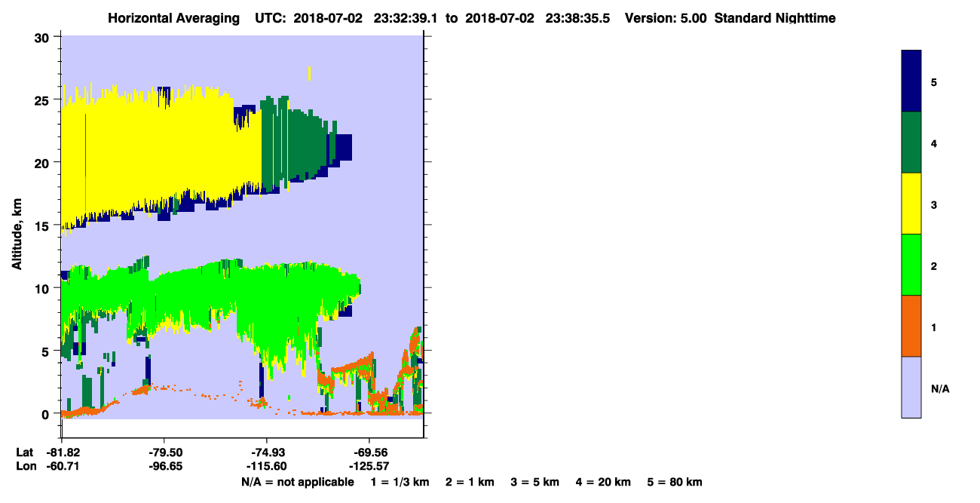Click the legend note '1 = 1/3 km'
Viewport: 980px width, 503px height.
400,482
